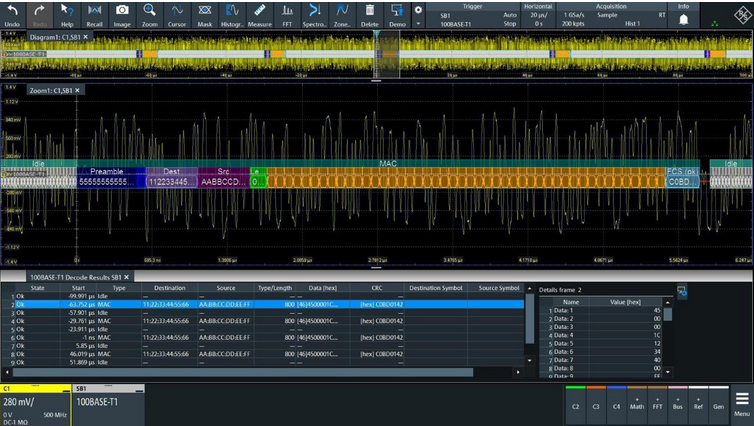Open the Acquisition settings panel
Viewport: 754px width, 426px height.
[612, 15]
